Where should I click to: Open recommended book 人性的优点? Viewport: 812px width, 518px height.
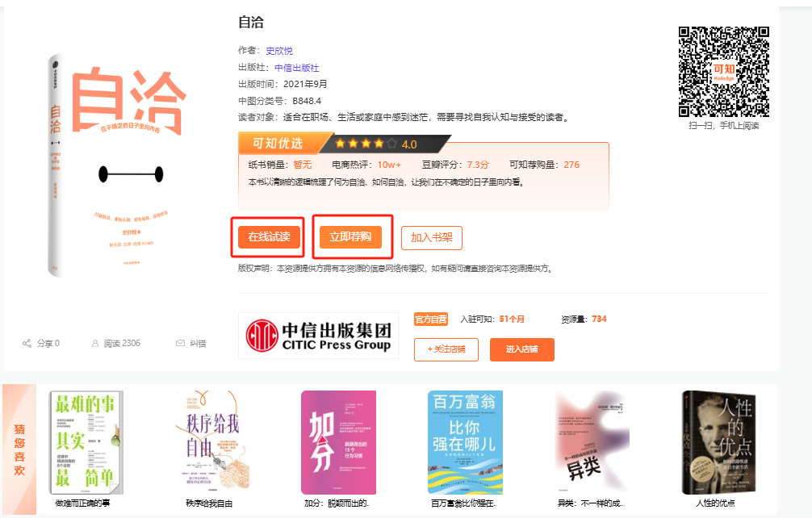719,442
